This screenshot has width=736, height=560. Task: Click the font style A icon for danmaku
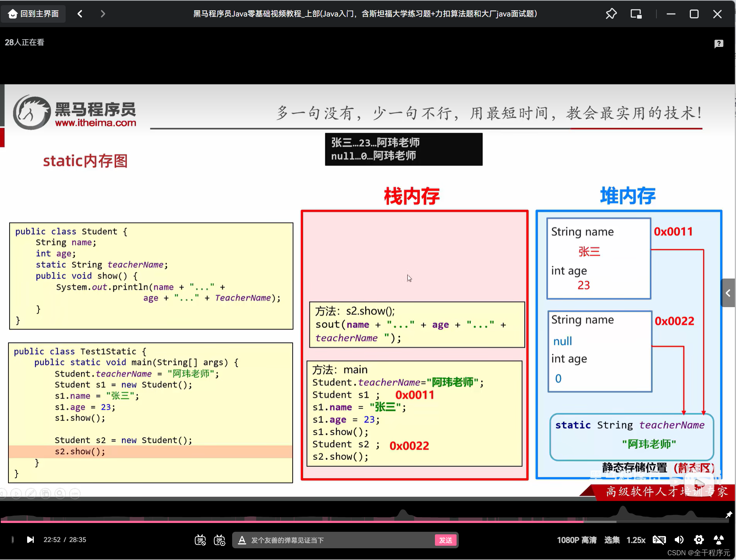tap(242, 539)
